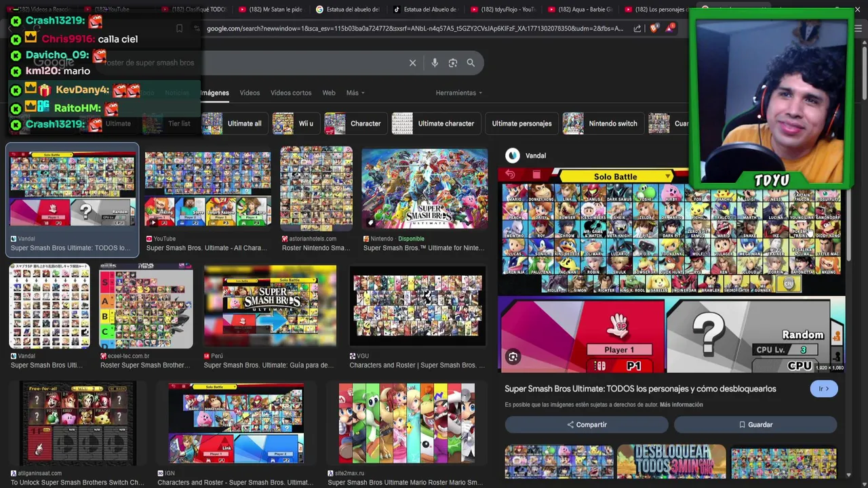Open the Más información link
The height and width of the screenshot is (488, 868).
681,405
